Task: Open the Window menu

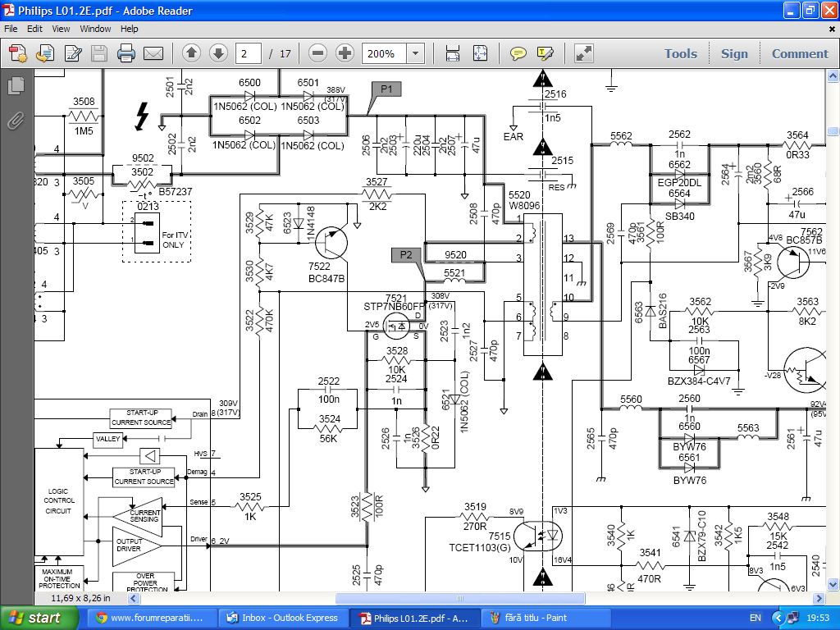Action: (x=95, y=29)
